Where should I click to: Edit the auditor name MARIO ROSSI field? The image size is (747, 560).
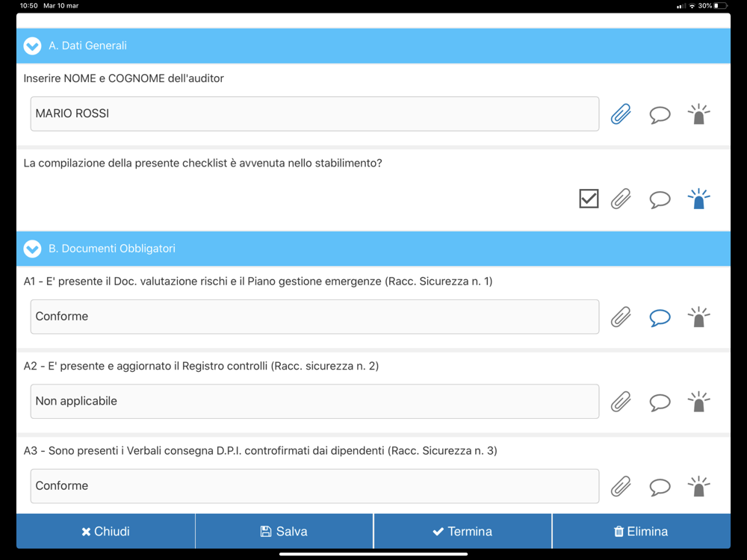coord(314,113)
